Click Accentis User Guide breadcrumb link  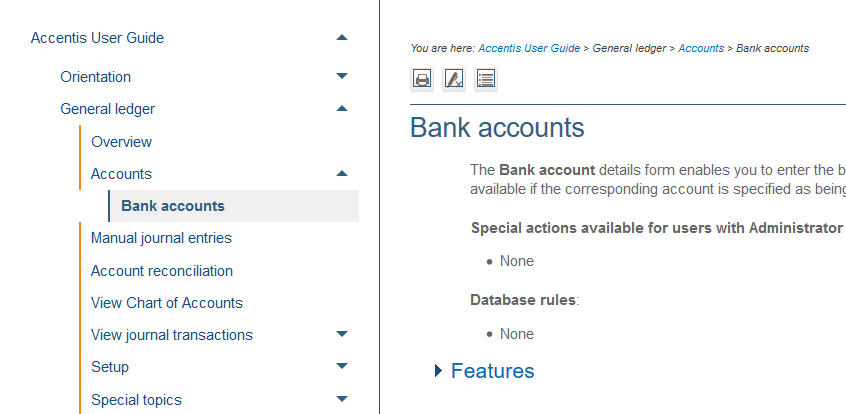pos(529,48)
